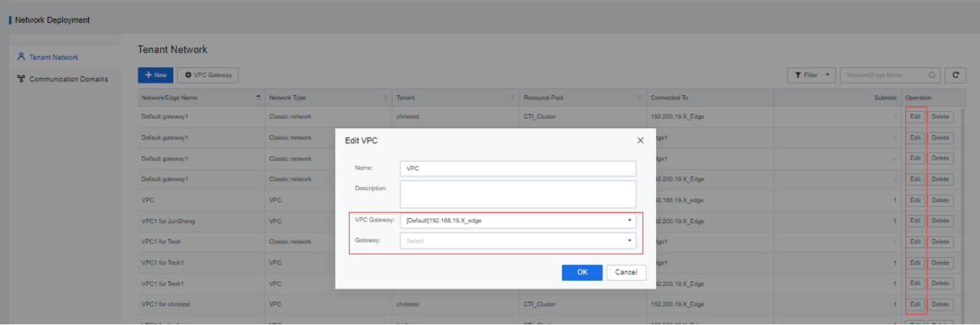
Task: Delete the VPC1 for JunSheng row
Action: coord(940,221)
